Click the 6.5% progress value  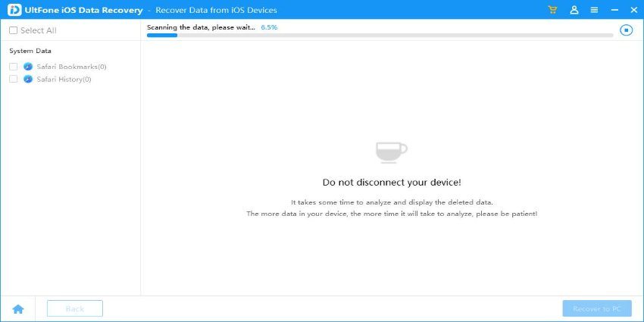coord(269,27)
